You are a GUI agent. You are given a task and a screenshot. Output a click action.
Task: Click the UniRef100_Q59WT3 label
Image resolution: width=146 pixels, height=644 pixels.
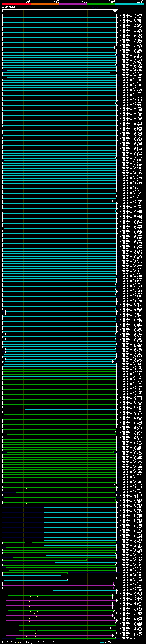131,620
